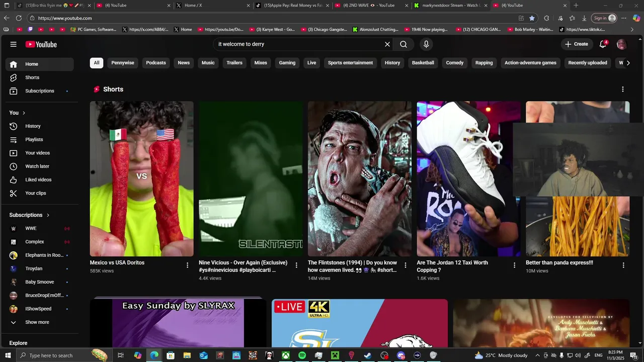Start voice search with the microphone
644x362 pixels.
426,44
